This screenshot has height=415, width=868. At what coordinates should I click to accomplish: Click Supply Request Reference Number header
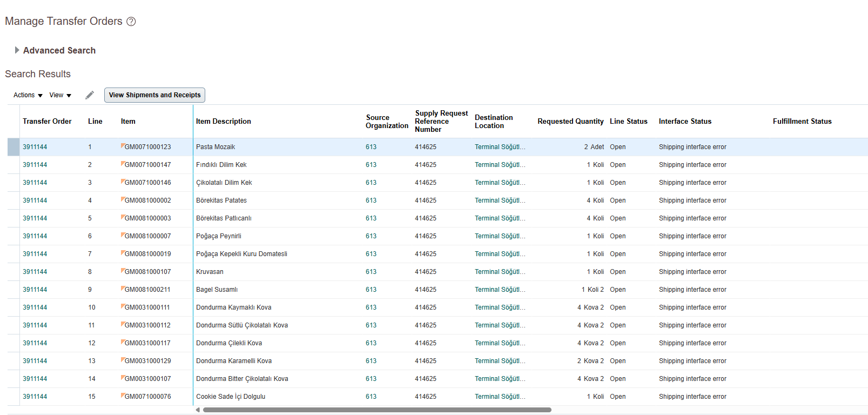[441, 122]
